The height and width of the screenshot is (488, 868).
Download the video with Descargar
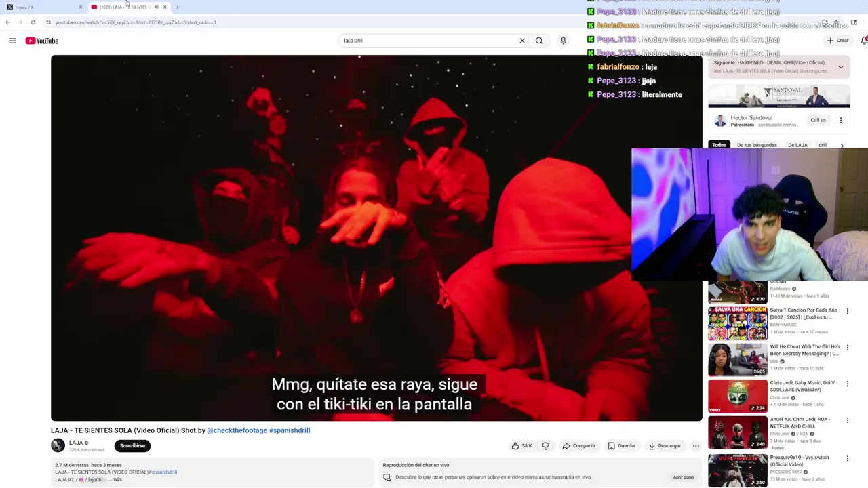[665, 446]
